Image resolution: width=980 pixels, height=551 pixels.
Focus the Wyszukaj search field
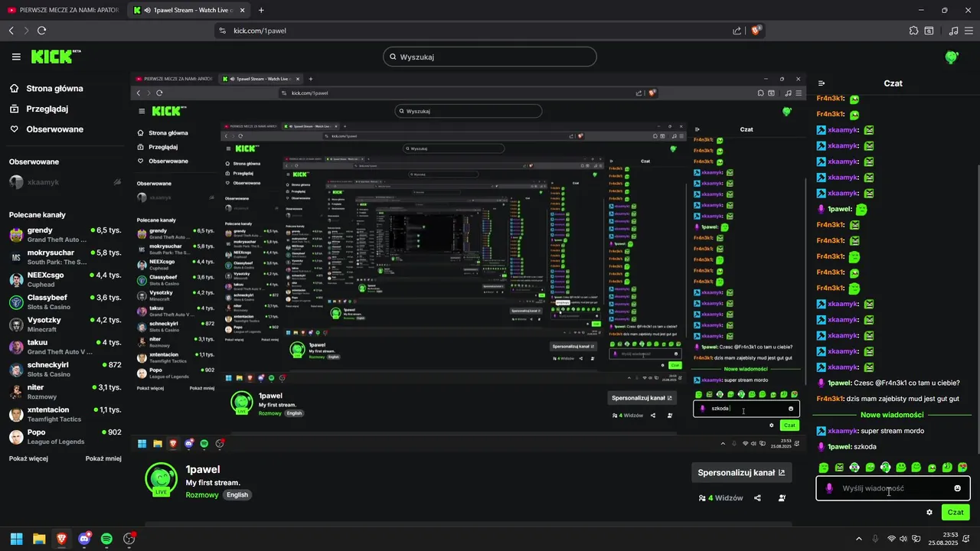(490, 57)
